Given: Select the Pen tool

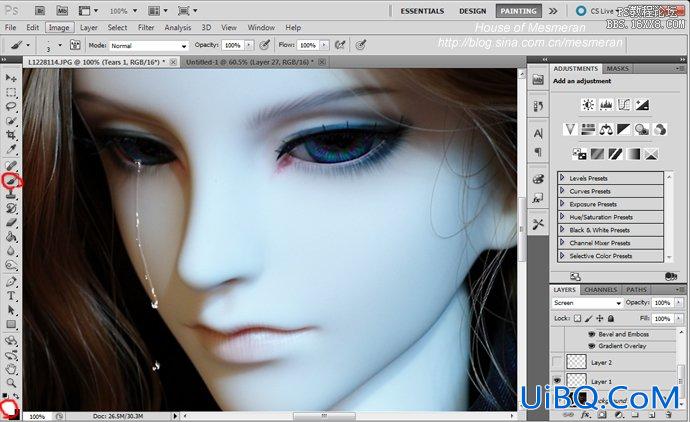Looking at the screenshot, I should click(11, 282).
